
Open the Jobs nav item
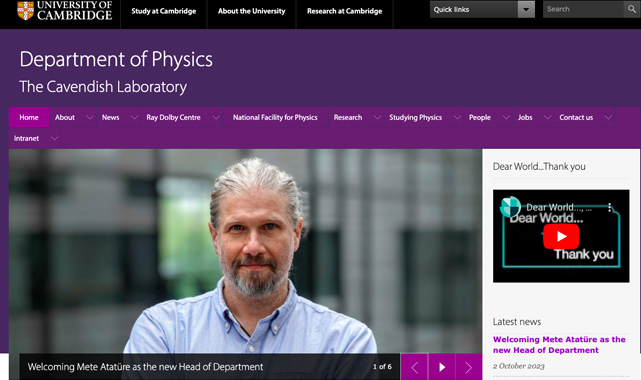(525, 117)
